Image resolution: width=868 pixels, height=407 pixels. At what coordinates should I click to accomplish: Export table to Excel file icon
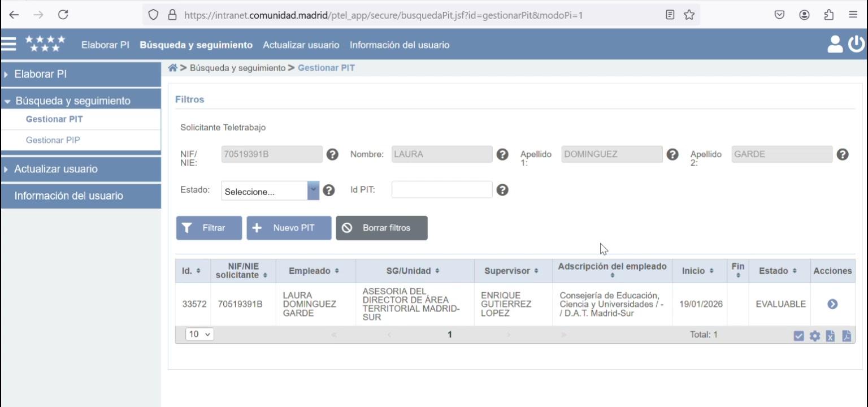tap(830, 336)
